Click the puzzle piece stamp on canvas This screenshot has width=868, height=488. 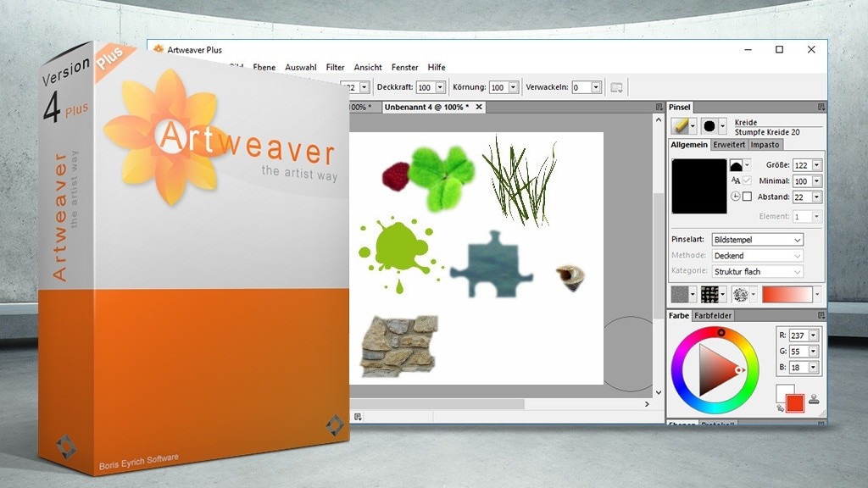pos(492,264)
